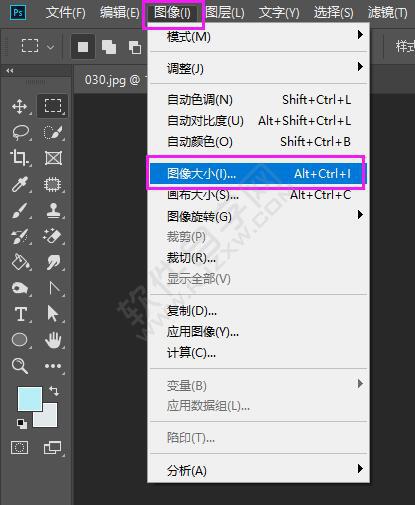This screenshot has height=505, width=415.
Task: Open the 图层(L) menu
Action: (225, 13)
